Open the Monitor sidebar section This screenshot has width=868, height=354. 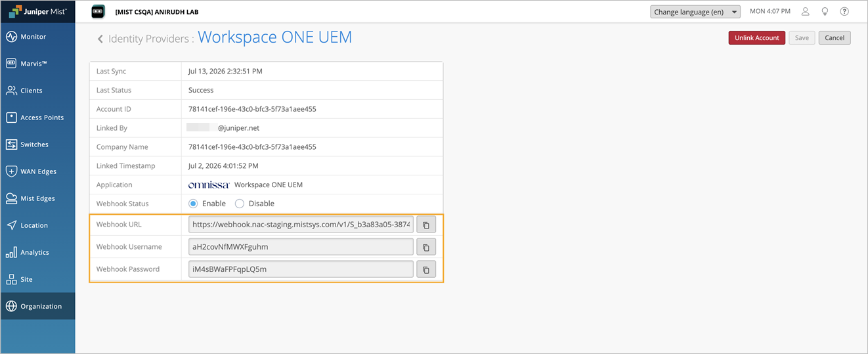point(37,37)
